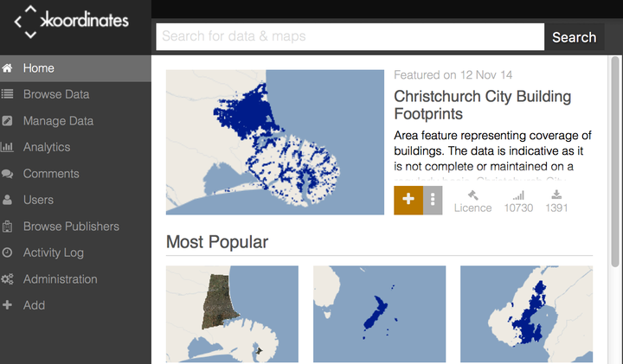Viewport: 623px width, 364px height.
Task: Add featured layer with orange plus button
Action: tap(408, 201)
